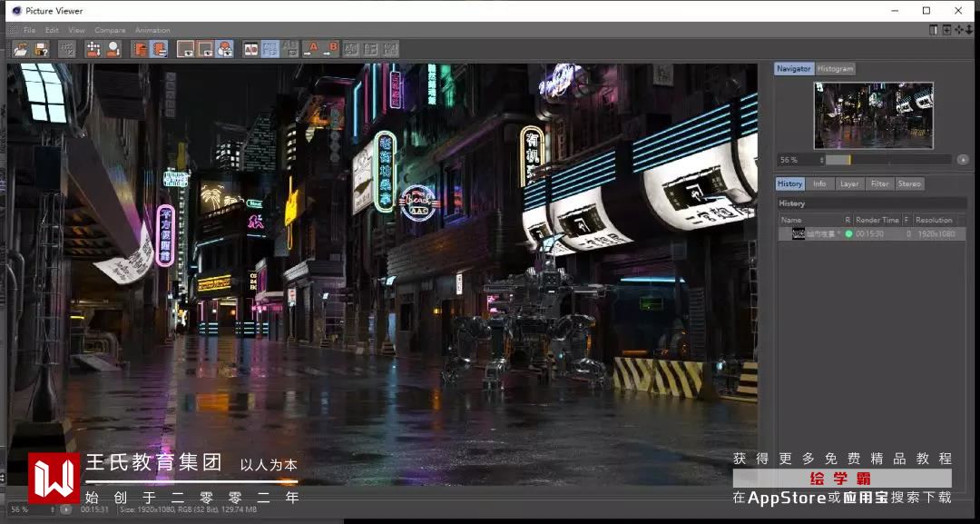
Task: Open Render Settings icon with person figure
Action: tap(113, 49)
